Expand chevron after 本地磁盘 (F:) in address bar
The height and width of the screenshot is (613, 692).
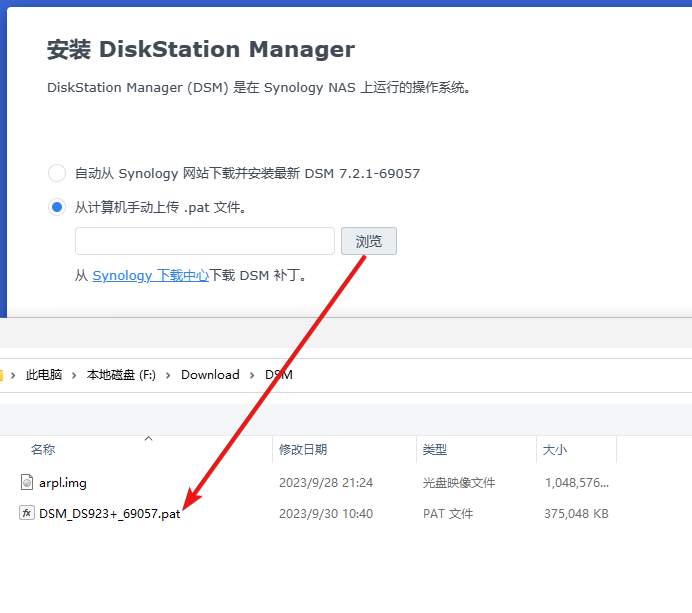click(168, 375)
